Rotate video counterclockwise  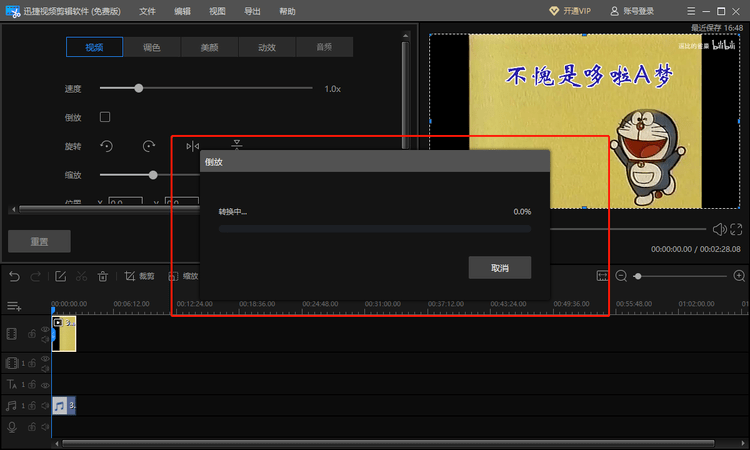coord(106,146)
